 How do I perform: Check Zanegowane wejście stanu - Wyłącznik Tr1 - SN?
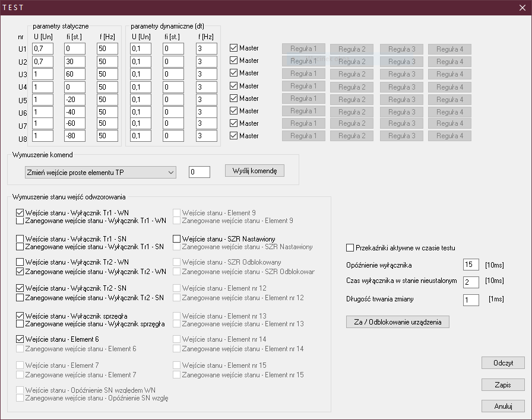20,247
